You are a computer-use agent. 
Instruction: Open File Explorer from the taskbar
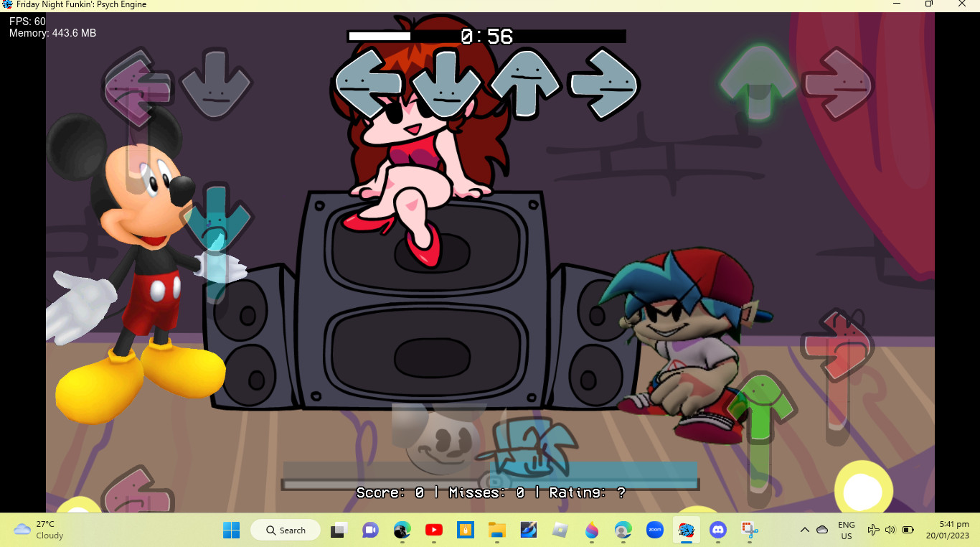pos(496,530)
